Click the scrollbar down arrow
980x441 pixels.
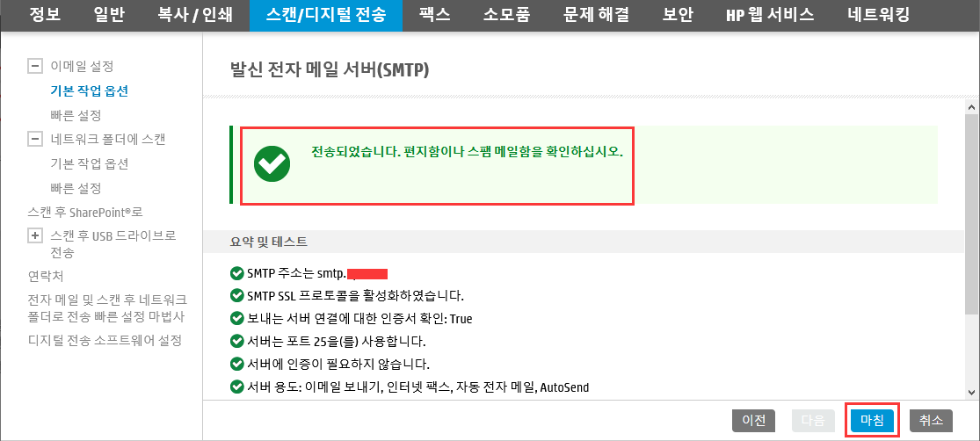coord(972,392)
